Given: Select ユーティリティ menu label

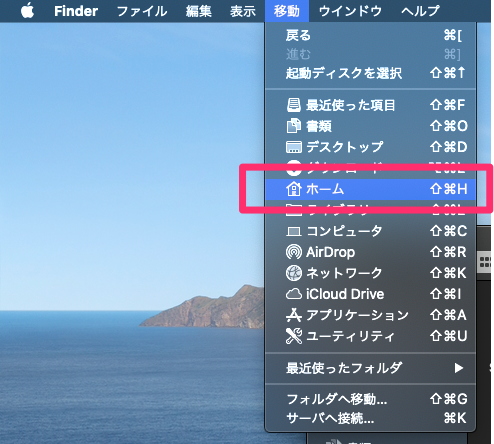Looking at the screenshot, I should coord(350,336).
